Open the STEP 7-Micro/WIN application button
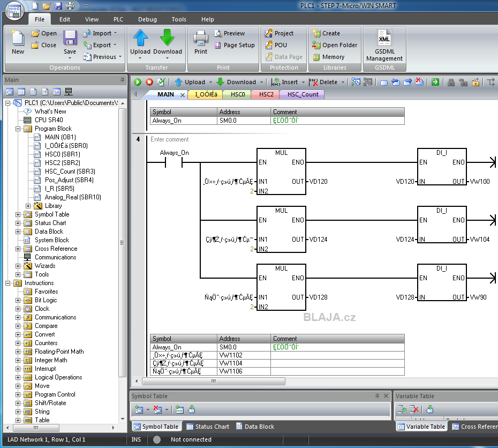Screen dimensions: 498x448 (x=14, y=11)
